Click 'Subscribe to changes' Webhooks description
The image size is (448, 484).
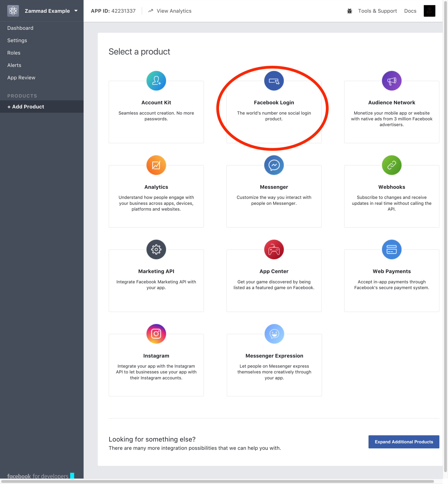point(392,203)
